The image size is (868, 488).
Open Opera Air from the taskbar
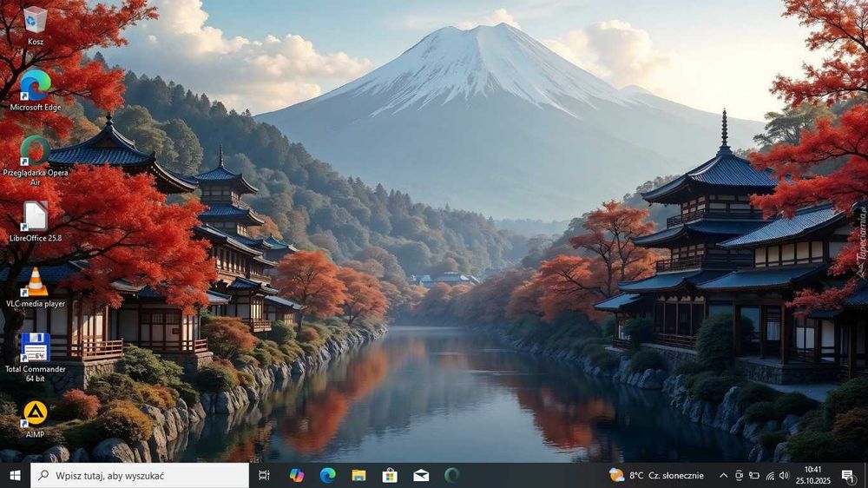452,475
